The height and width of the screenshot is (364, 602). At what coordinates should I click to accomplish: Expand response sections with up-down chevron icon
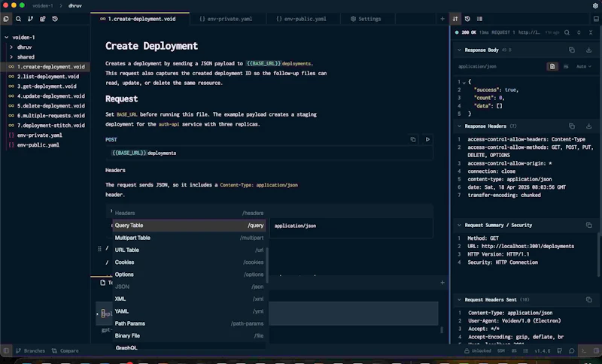pyautogui.click(x=579, y=32)
